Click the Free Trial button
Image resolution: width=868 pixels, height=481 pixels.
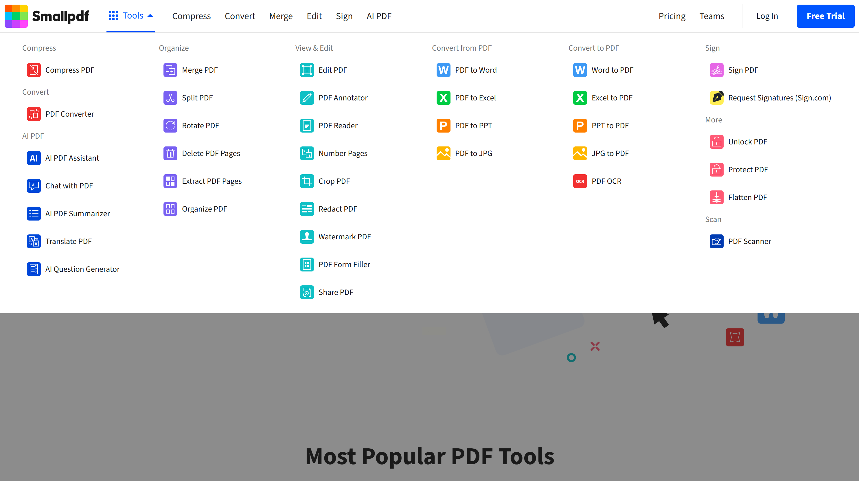click(x=825, y=16)
